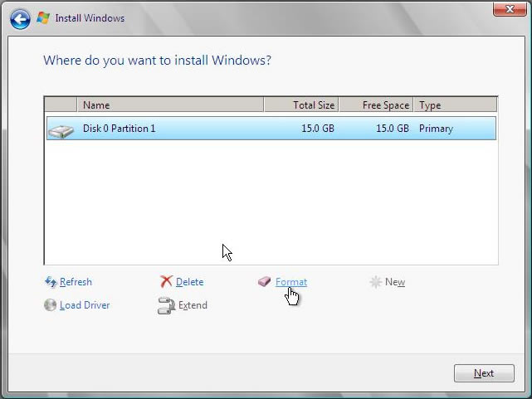Screen dimensions: 532x399
Task: Choose the Delete partition link
Action: (189, 282)
